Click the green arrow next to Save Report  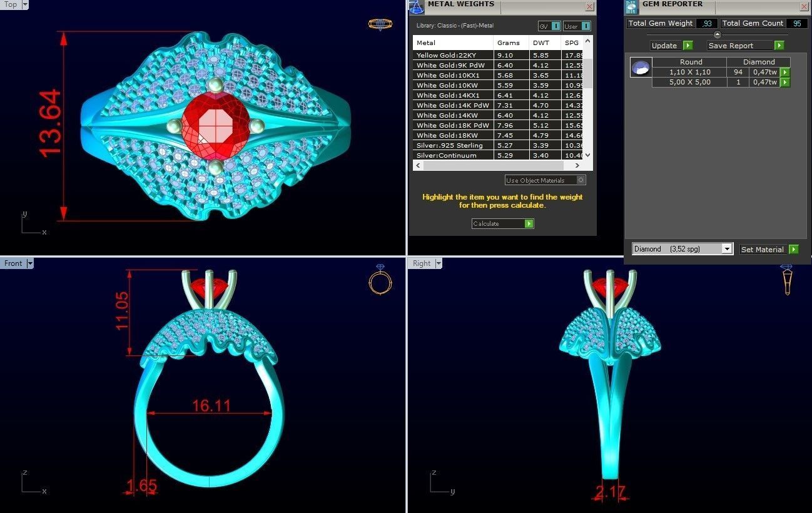pos(779,46)
